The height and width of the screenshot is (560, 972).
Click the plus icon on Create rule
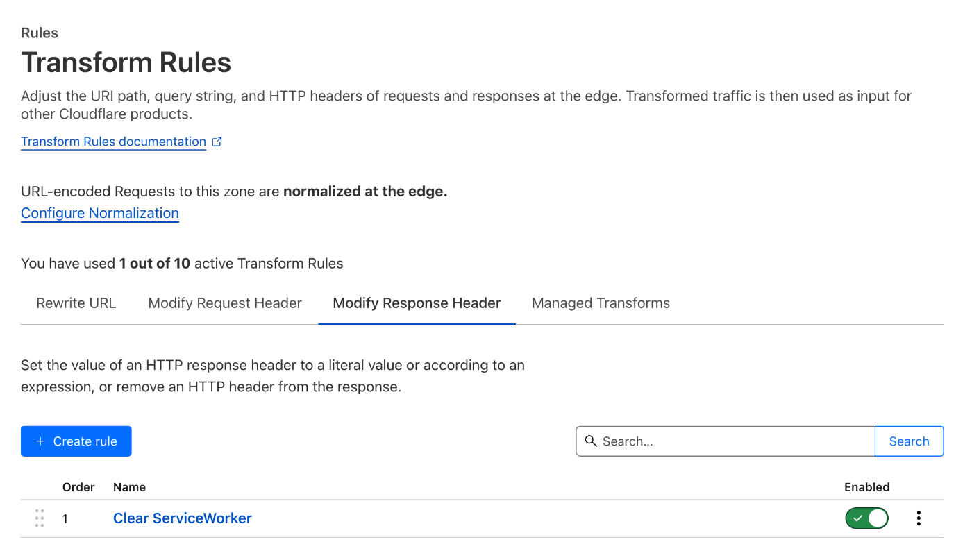[40, 441]
